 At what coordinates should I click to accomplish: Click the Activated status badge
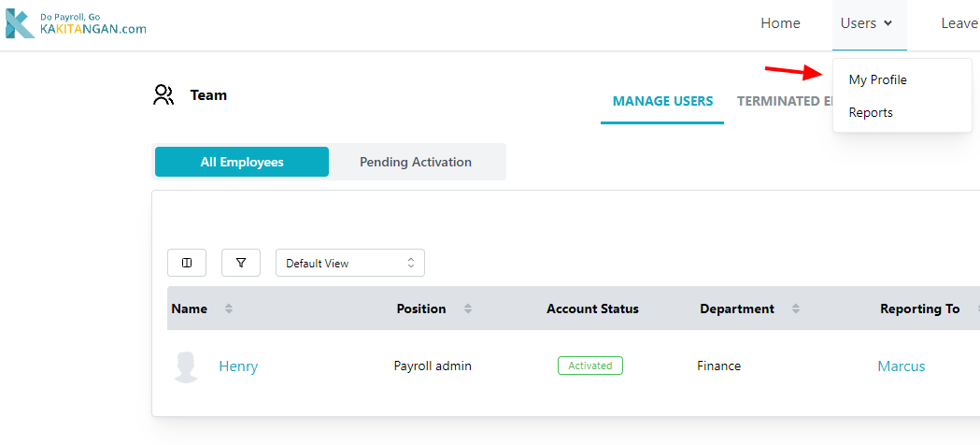point(590,366)
